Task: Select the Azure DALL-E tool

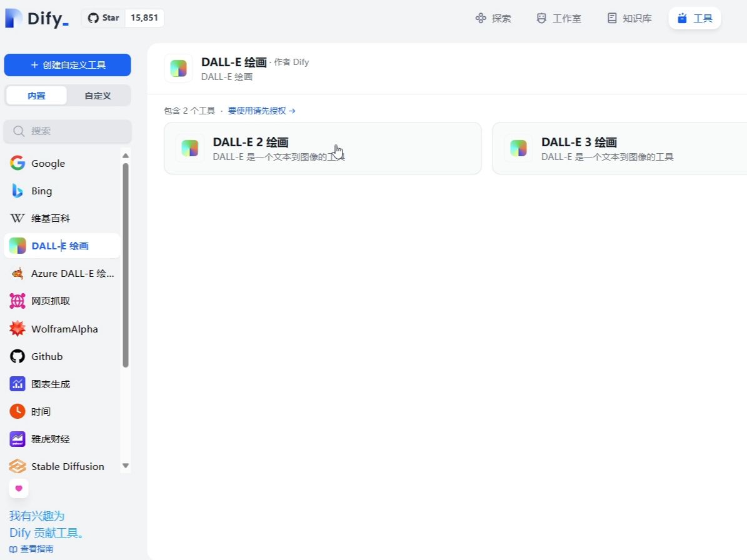Action: click(63, 273)
